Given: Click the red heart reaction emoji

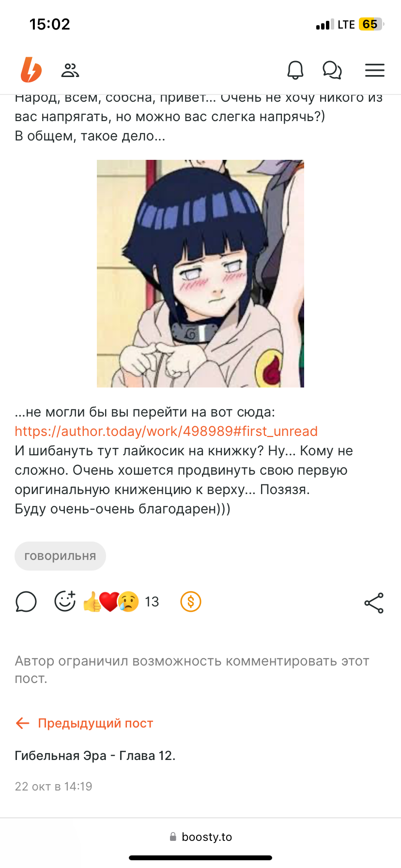Looking at the screenshot, I should (x=109, y=602).
